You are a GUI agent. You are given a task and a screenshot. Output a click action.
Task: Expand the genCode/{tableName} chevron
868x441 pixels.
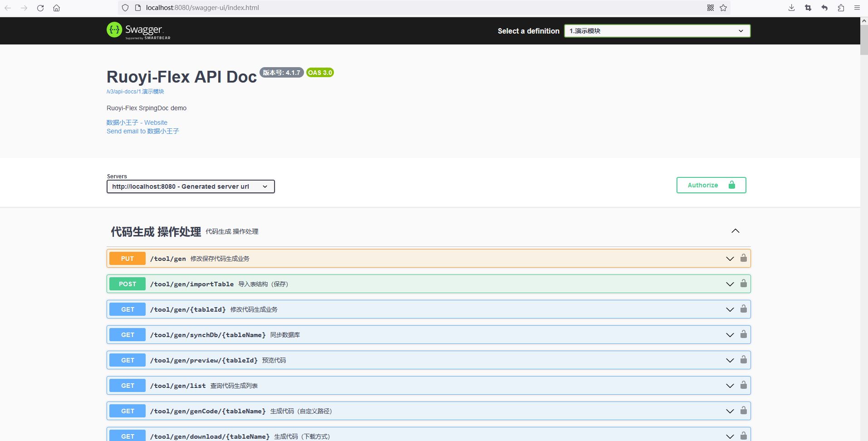[x=730, y=411]
